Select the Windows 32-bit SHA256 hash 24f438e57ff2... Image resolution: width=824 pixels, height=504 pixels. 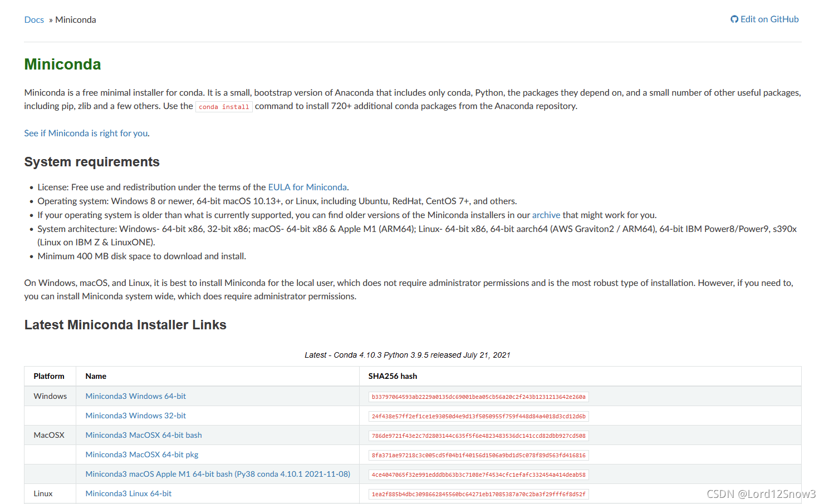pyautogui.click(x=479, y=417)
